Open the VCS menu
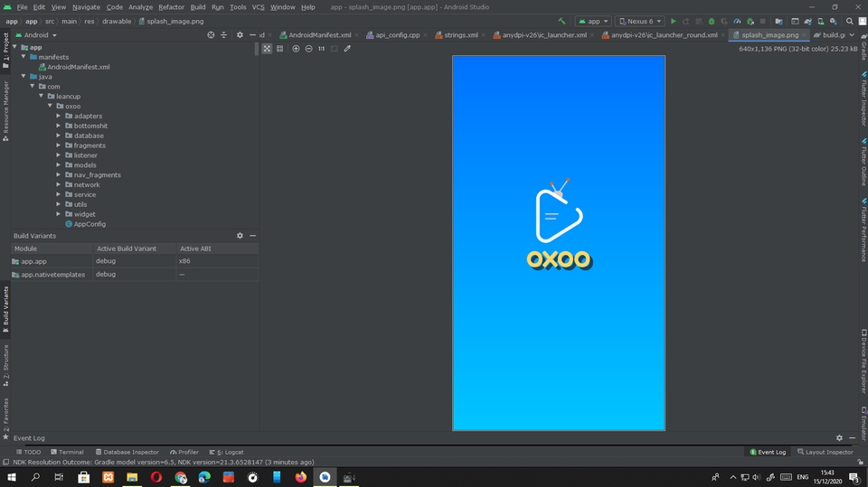868x487 pixels. click(x=258, y=7)
